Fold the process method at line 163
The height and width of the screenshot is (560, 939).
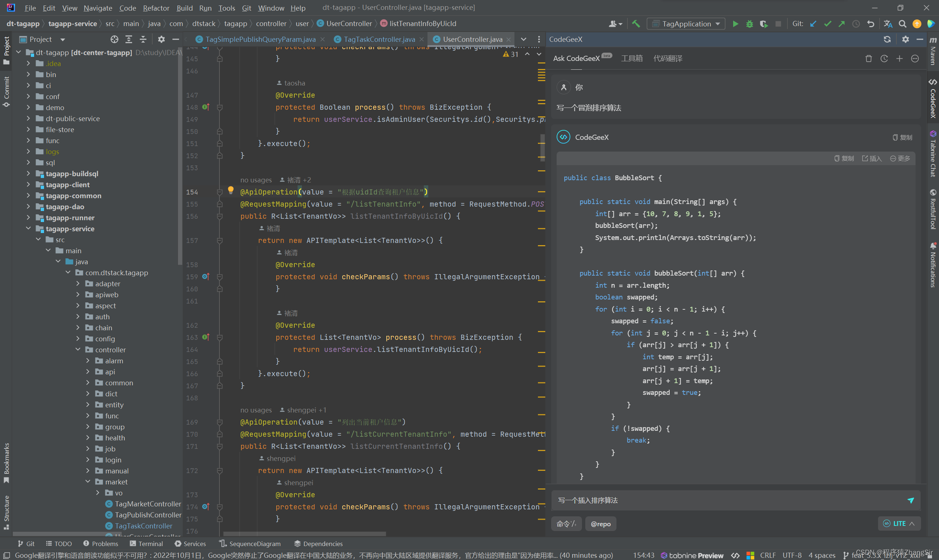tap(219, 337)
